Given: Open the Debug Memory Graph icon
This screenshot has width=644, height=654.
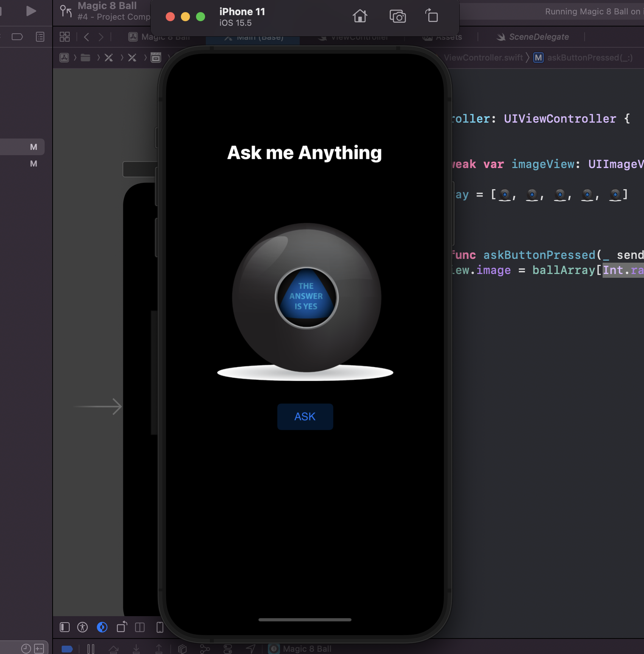Looking at the screenshot, I should [x=205, y=649].
